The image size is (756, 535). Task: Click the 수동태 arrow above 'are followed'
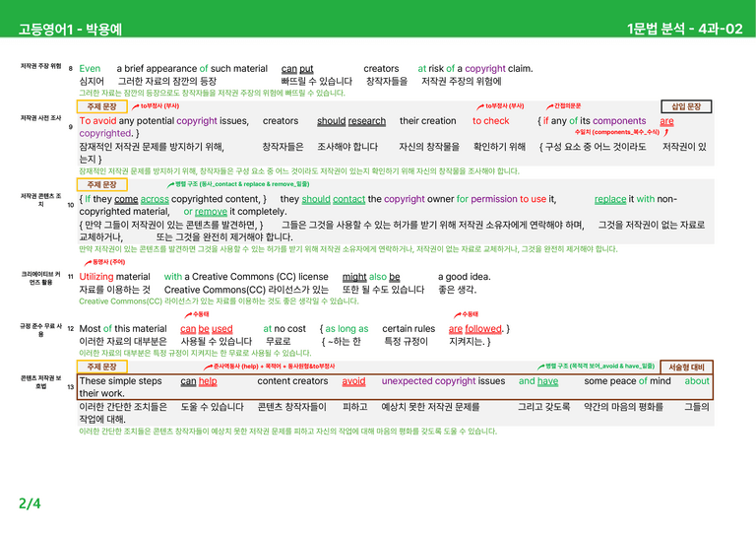click(x=457, y=314)
